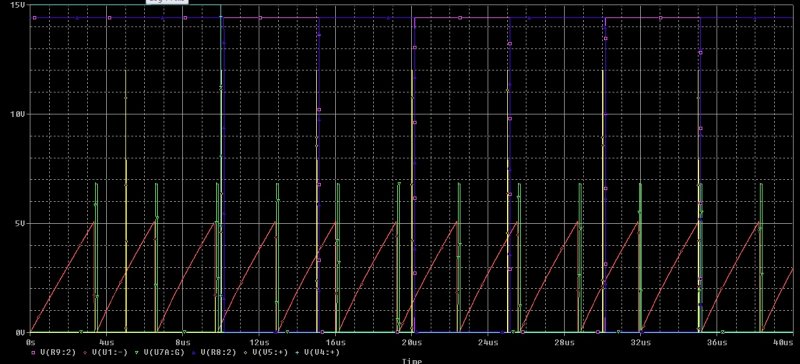The image size is (800, 364).
Task: Select the V(U7A:G) trace legend label
Action: tap(164, 352)
